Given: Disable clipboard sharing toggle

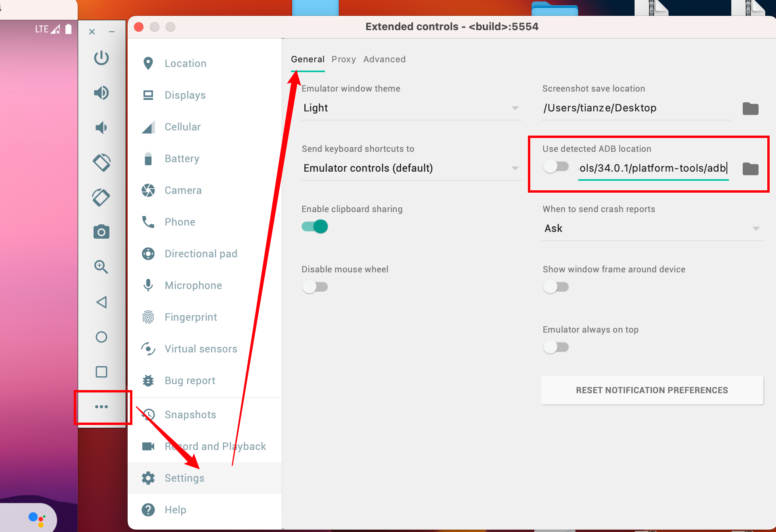Looking at the screenshot, I should point(315,227).
